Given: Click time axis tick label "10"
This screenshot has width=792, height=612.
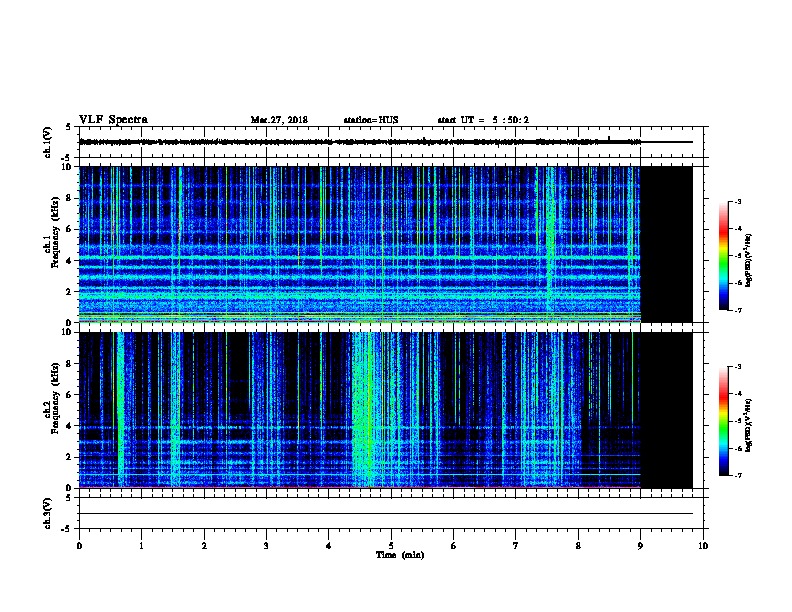Looking at the screenshot, I should pyautogui.click(x=703, y=546).
